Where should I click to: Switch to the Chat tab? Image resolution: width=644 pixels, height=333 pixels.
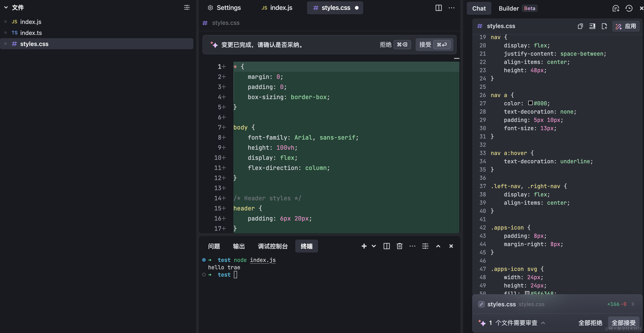[x=479, y=8]
